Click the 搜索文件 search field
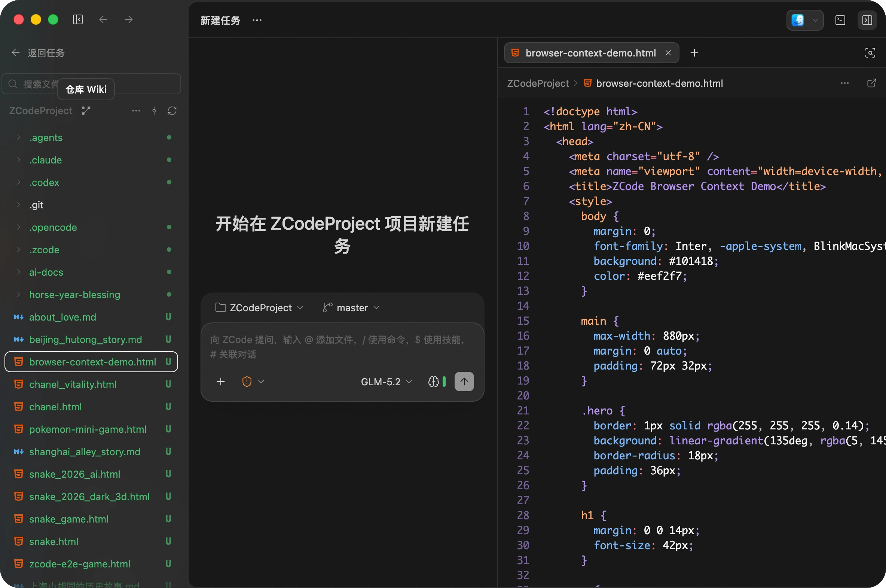Screen dimensions: 886x588 coord(92,84)
